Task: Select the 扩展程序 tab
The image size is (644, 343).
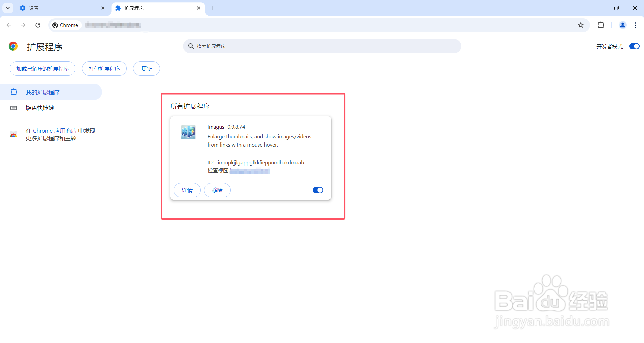Action: tap(158, 8)
